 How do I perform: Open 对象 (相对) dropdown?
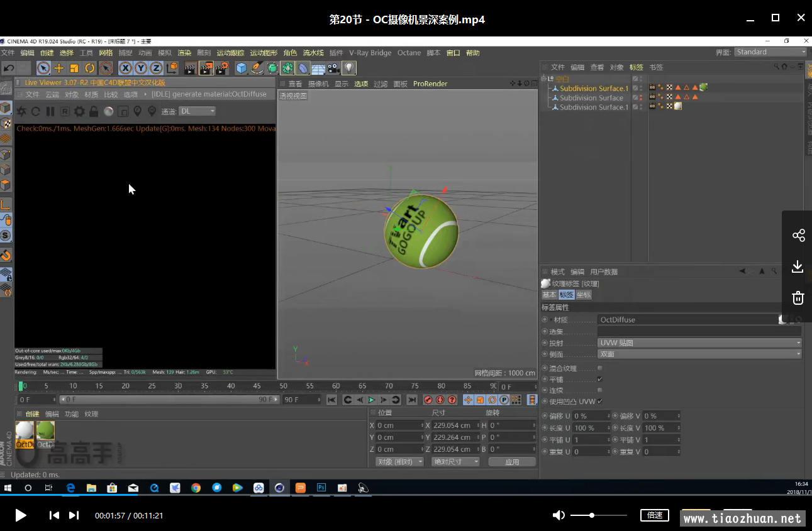coord(400,462)
